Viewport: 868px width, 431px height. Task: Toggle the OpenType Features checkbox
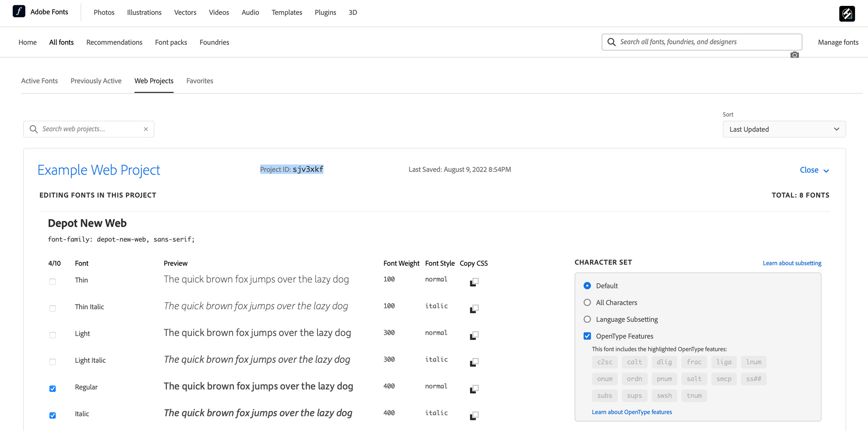[x=587, y=336]
